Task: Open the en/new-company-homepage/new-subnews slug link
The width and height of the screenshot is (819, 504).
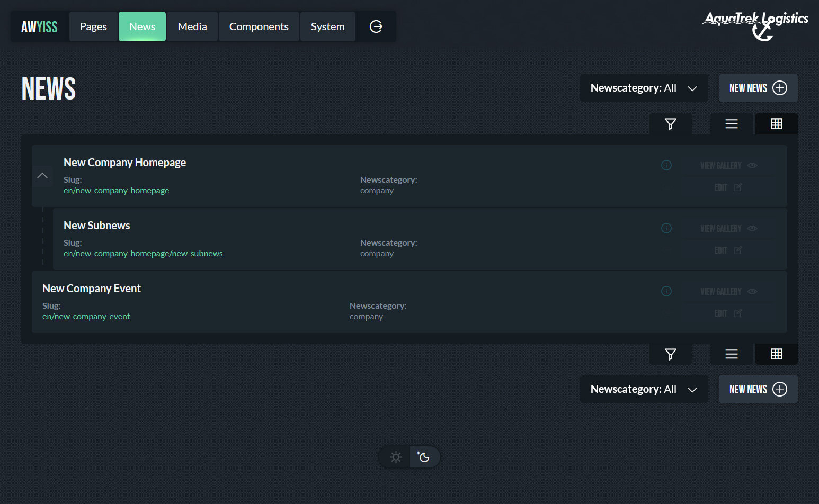Action: click(x=143, y=254)
